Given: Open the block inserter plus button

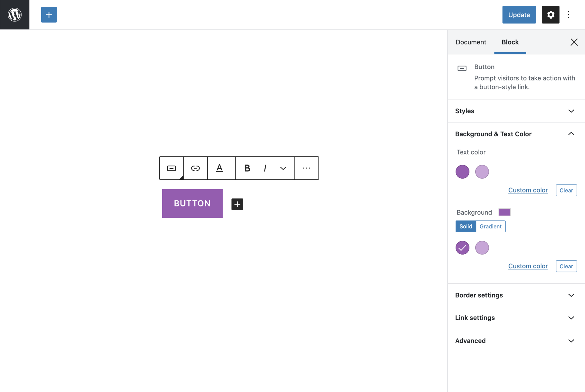Looking at the screenshot, I should click(x=49, y=15).
